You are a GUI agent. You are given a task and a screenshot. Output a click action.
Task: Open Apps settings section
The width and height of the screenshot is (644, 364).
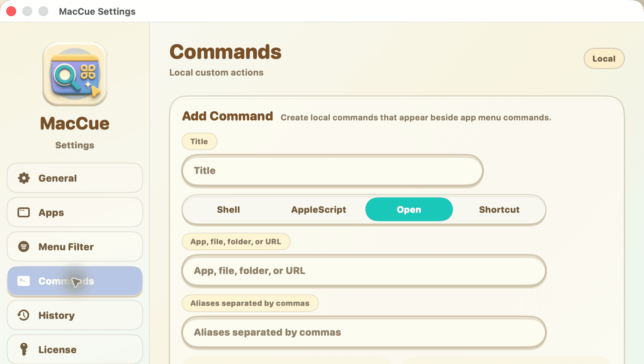(x=75, y=212)
